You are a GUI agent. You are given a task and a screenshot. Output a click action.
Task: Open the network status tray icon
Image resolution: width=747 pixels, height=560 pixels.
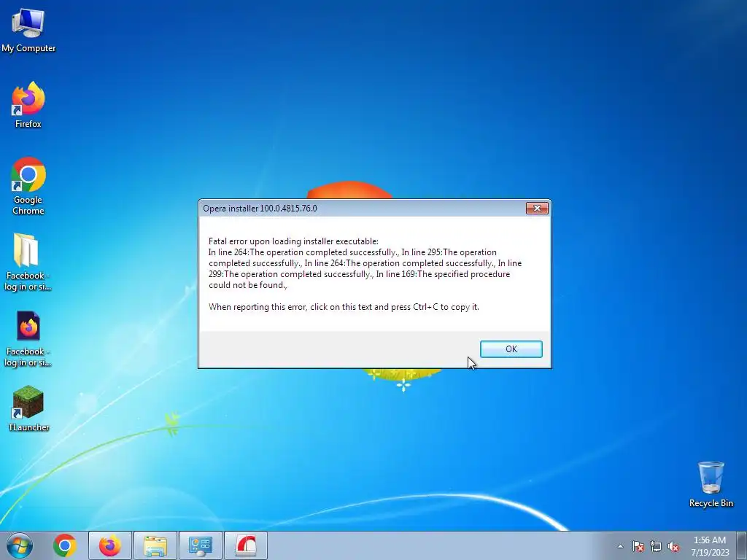(656, 546)
